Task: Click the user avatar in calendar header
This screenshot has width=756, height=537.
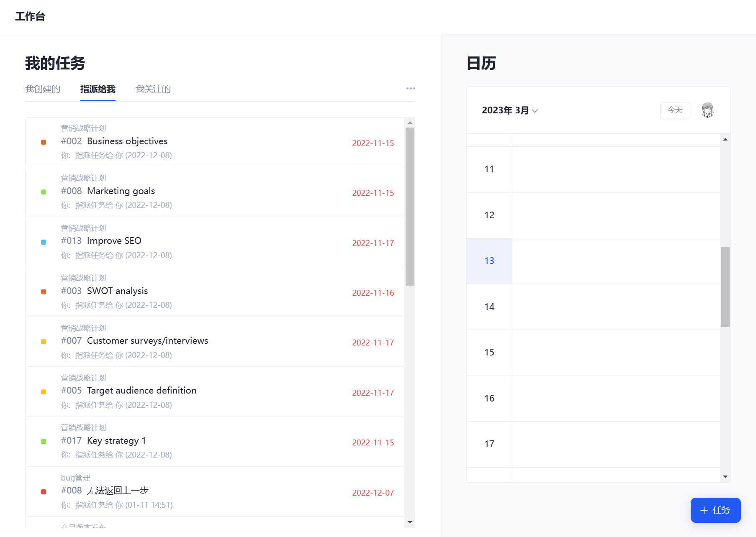Action: pos(707,110)
